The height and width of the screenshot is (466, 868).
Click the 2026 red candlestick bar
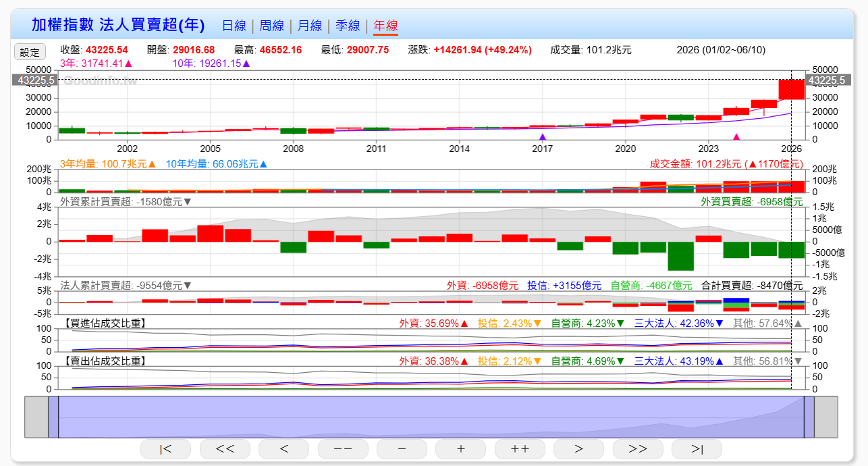pos(791,89)
